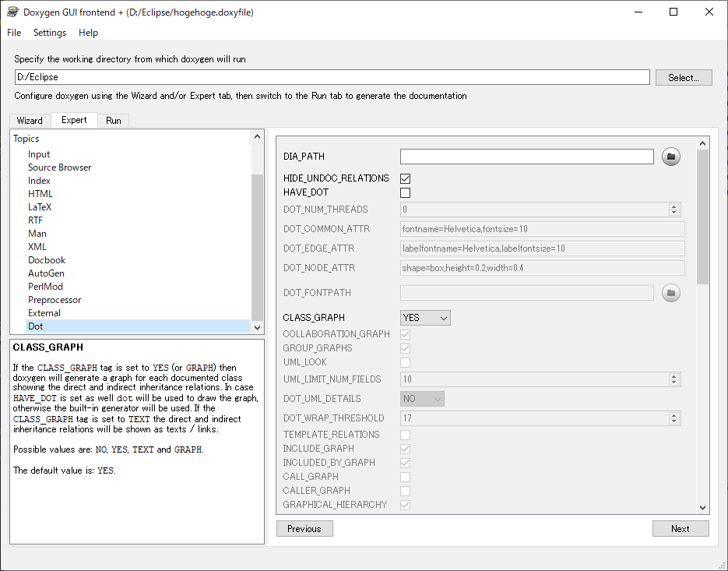This screenshot has height=571, width=728.
Task: Click the DIA_PATH setting label
Action: pyautogui.click(x=304, y=157)
